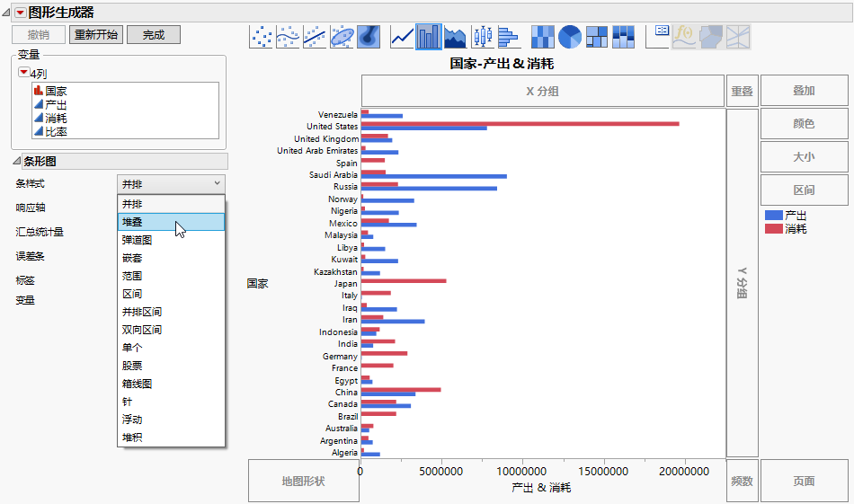
Task: Choose 并排 from the bar style list
Action: point(171,204)
